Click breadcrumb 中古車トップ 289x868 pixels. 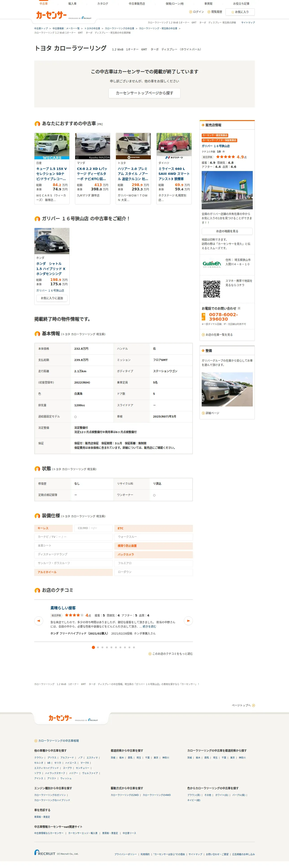pyautogui.click(x=41, y=28)
